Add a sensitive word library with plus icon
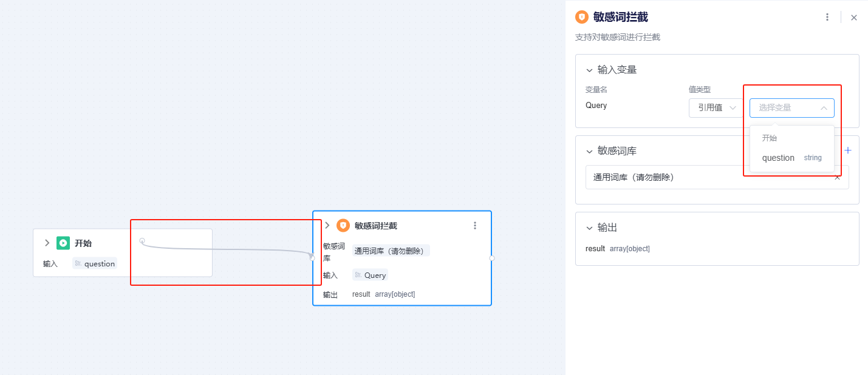Screen dimensions: 868x375 [848, 150]
